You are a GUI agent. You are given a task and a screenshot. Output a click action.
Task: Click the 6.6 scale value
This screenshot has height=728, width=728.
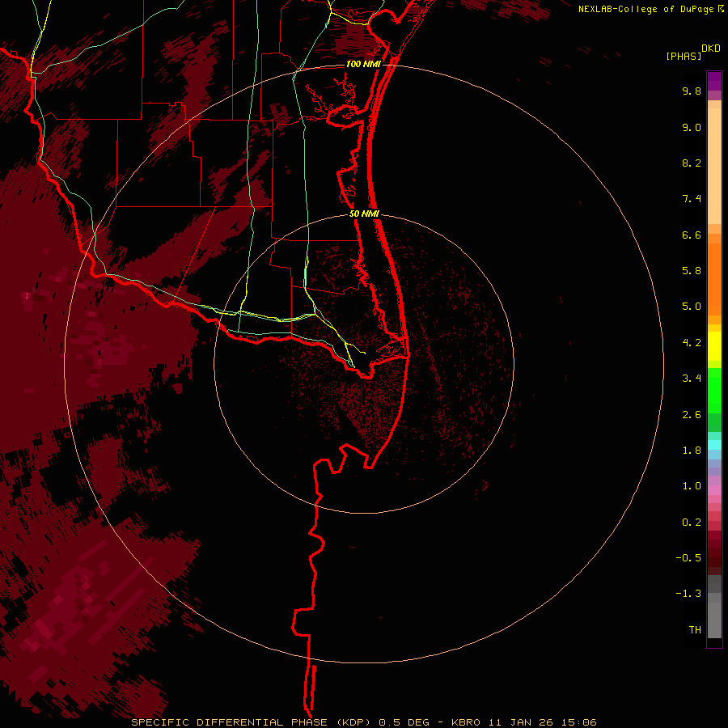click(x=692, y=235)
